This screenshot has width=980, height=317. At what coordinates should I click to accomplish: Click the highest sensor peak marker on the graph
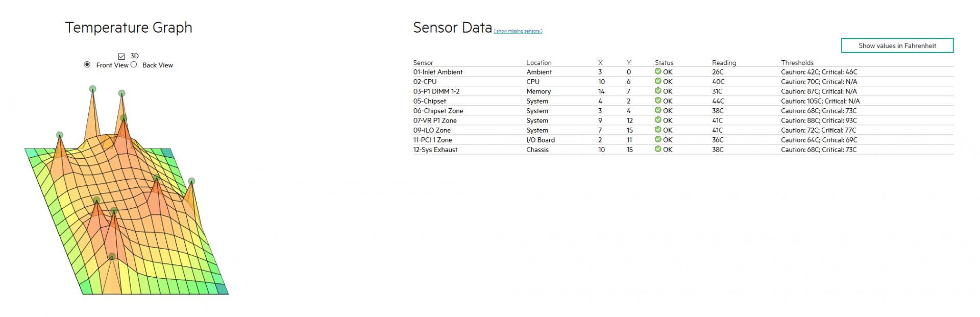pos(92,89)
